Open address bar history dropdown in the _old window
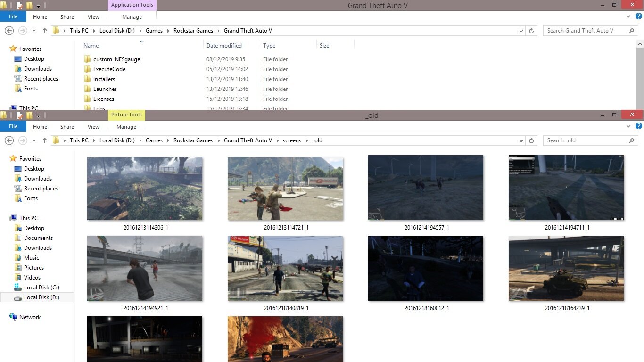The width and height of the screenshot is (644, 362). (x=521, y=140)
